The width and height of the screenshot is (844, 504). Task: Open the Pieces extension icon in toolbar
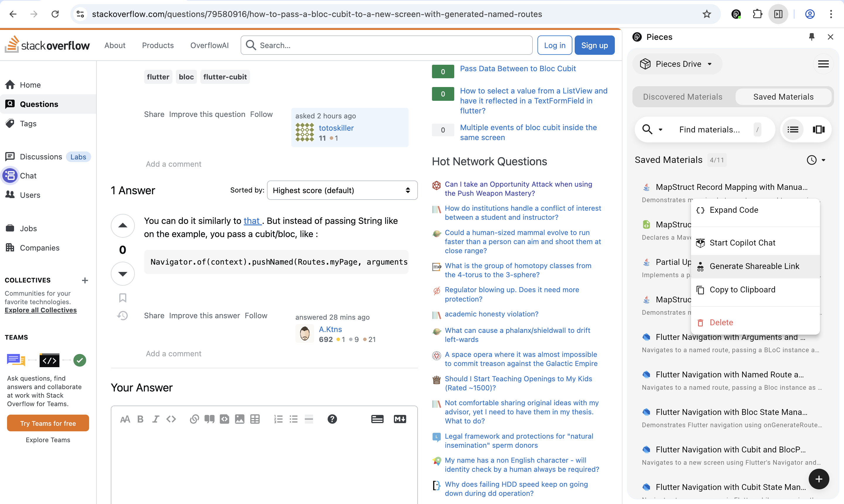(736, 14)
